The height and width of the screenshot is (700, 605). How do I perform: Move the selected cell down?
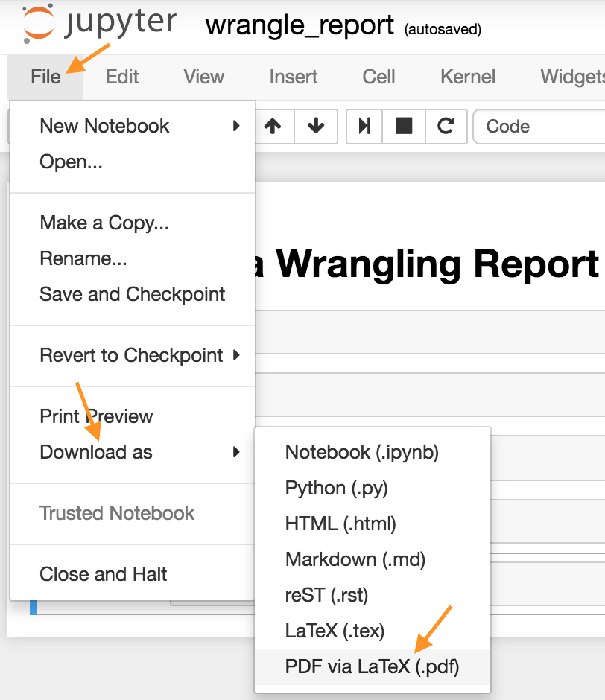tap(316, 127)
